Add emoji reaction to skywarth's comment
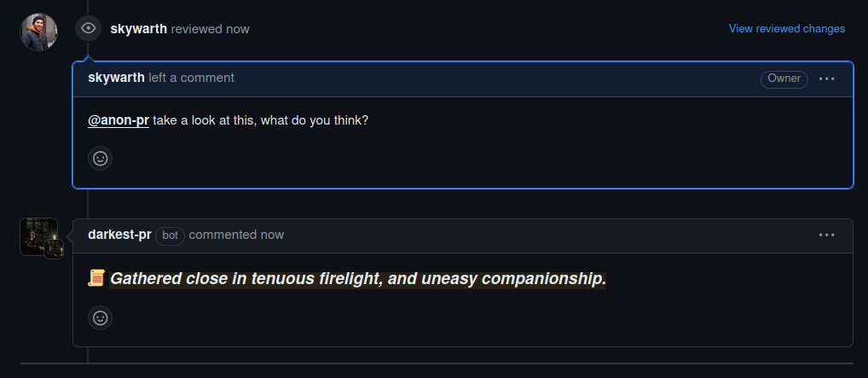 tap(101, 159)
